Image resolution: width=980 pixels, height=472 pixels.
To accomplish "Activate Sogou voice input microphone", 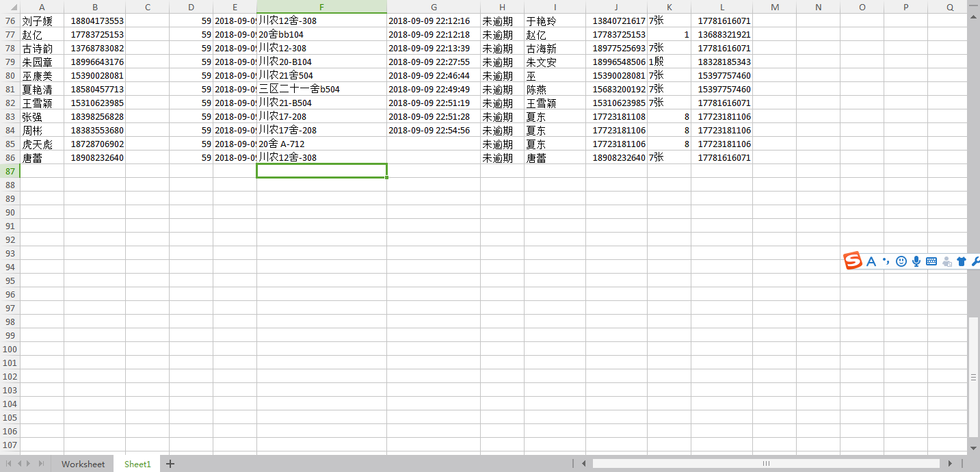I will coord(916,261).
